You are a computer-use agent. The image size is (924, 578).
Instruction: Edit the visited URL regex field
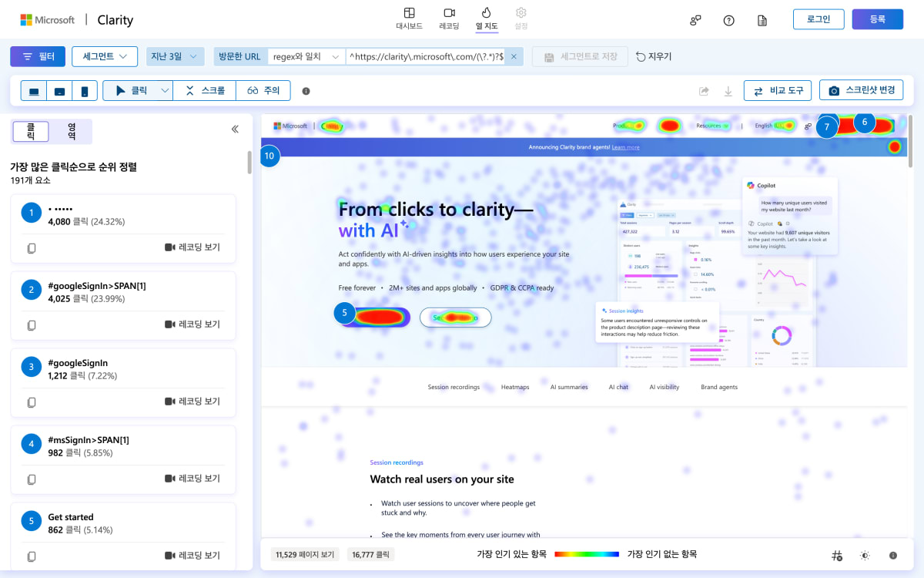(x=425, y=56)
